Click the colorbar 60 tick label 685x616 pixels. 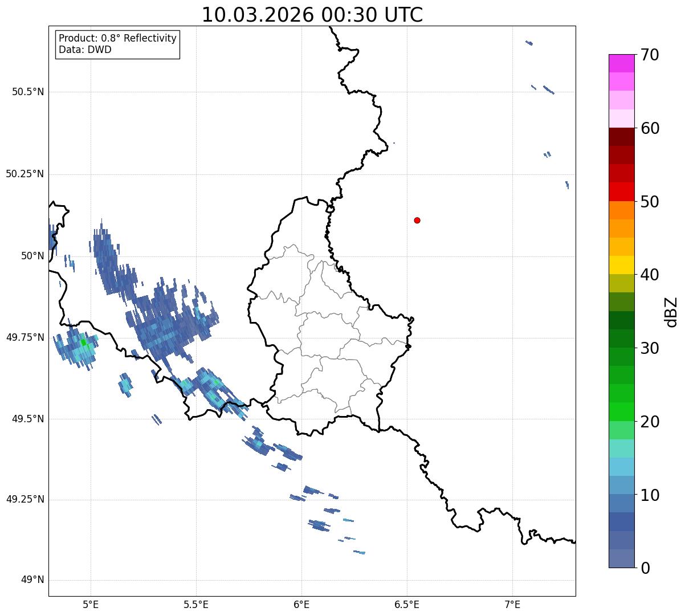[650, 128]
